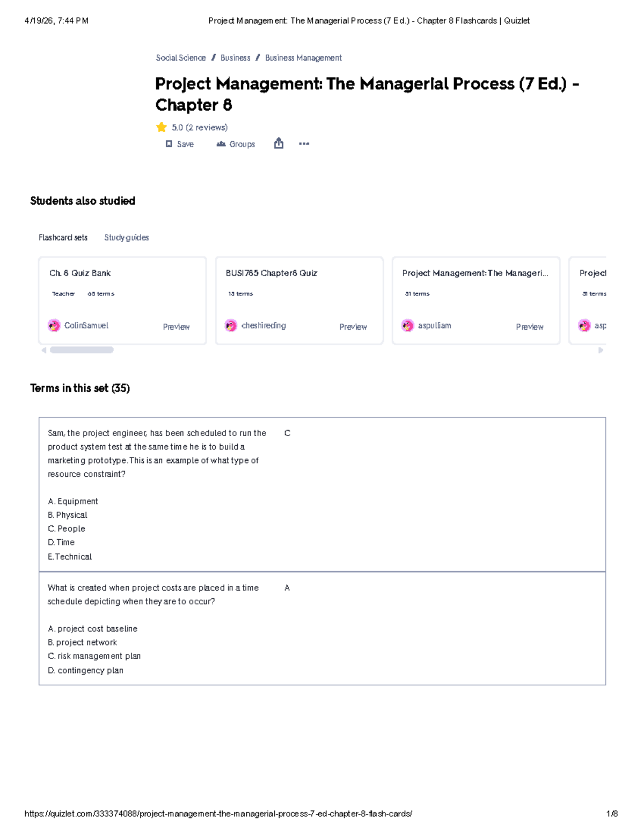
Task: Click the horizontal carousel scrollbar thumb
Action: tap(82, 350)
